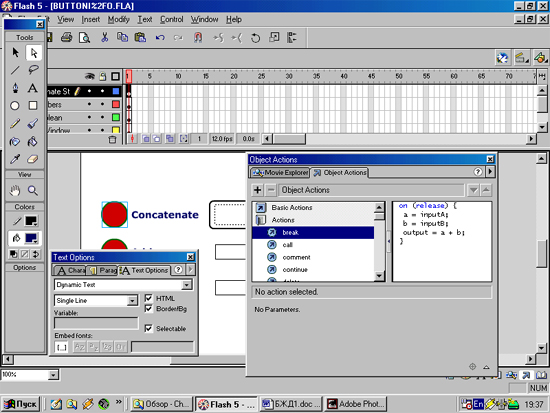Expand the Basic Actions category
The width and height of the screenshot is (550, 413).
(261, 208)
